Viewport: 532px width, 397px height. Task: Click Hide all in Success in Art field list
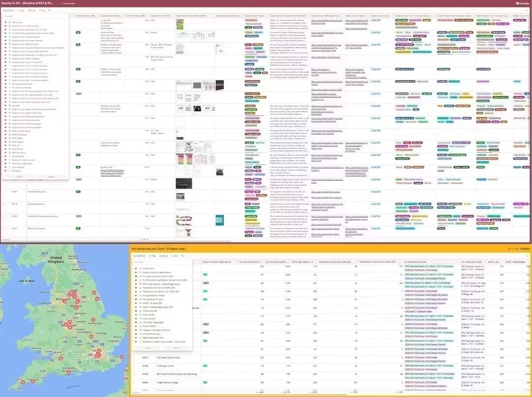(x=19, y=176)
